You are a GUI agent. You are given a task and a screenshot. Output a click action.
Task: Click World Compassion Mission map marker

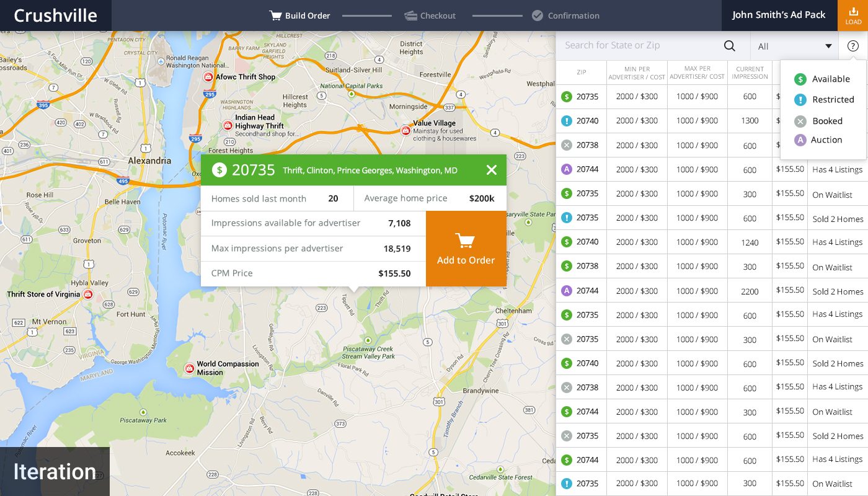pos(190,368)
